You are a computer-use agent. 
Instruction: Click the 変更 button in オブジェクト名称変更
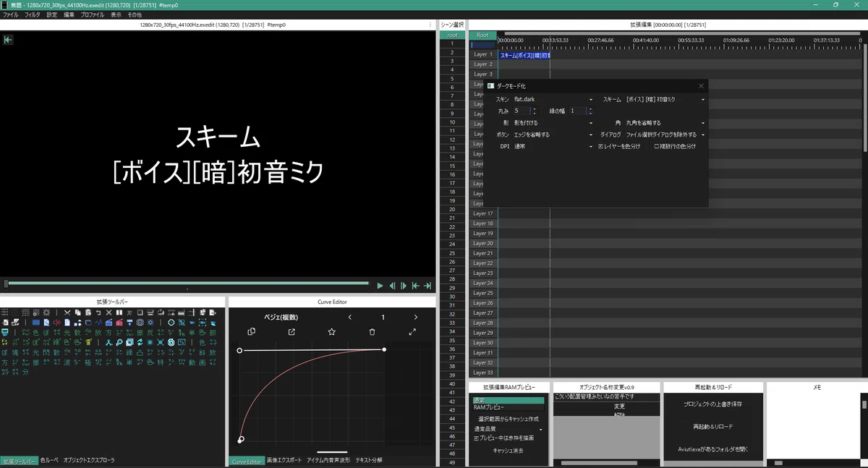(619, 407)
